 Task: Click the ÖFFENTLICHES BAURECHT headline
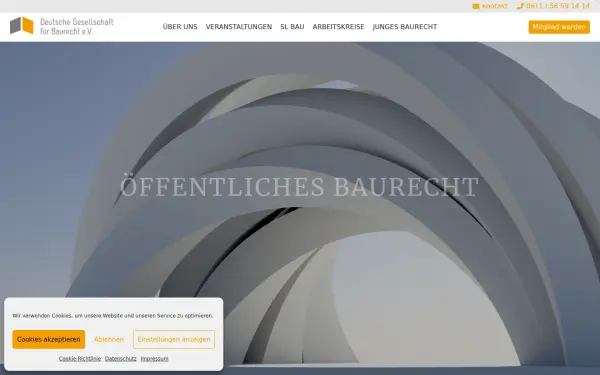299,186
